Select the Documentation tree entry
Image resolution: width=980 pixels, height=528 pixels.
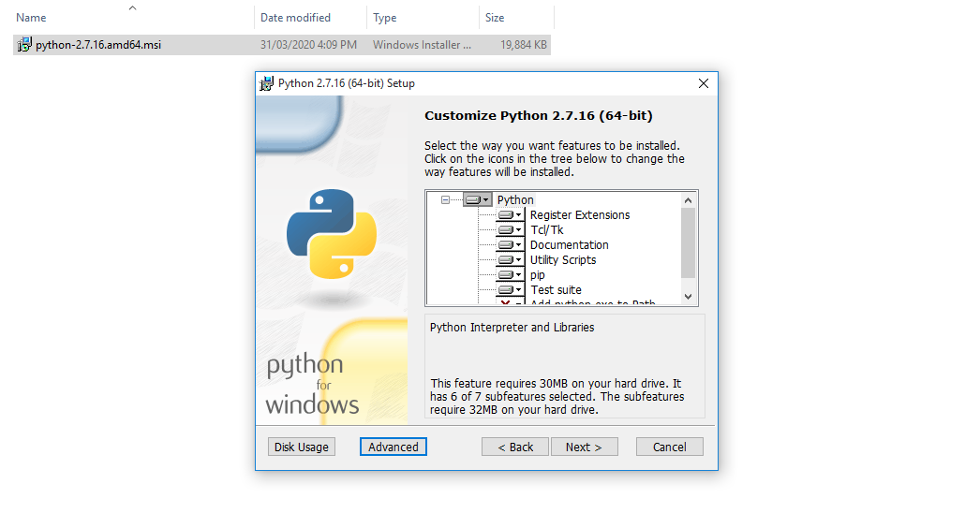pos(569,245)
